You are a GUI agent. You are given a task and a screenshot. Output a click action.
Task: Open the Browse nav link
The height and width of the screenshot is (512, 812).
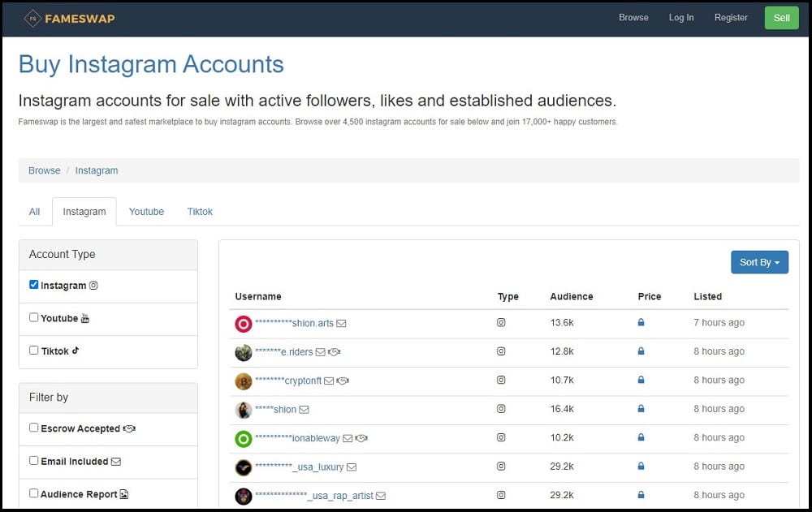point(633,18)
